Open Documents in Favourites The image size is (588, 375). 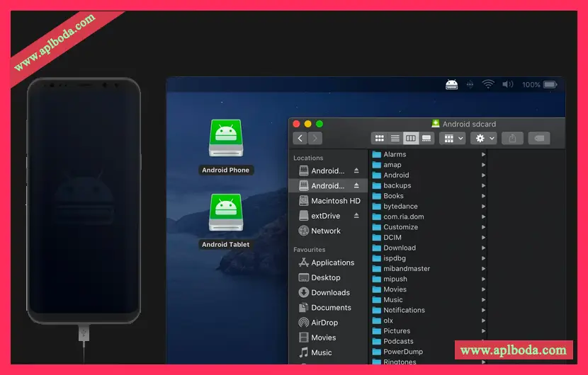click(328, 308)
